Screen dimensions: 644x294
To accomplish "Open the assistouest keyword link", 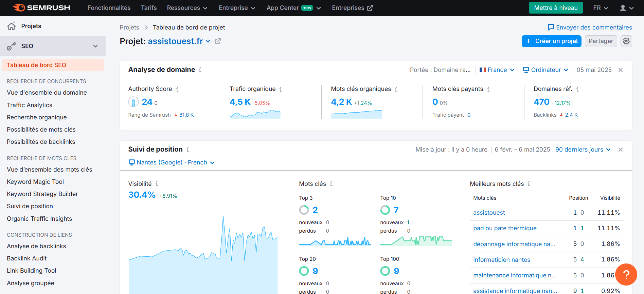I will pyautogui.click(x=489, y=213).
